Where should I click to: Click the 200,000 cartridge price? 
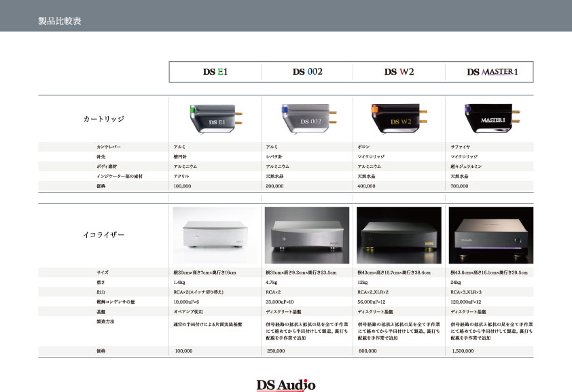(x=274, y=186)
